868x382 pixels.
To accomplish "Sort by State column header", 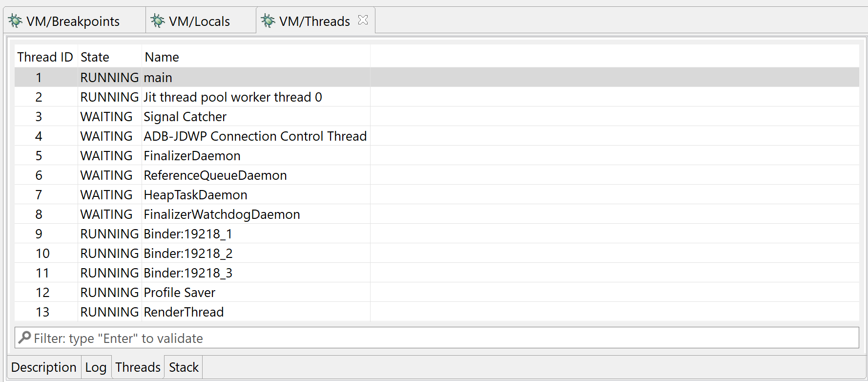I will tap(110, 57).
